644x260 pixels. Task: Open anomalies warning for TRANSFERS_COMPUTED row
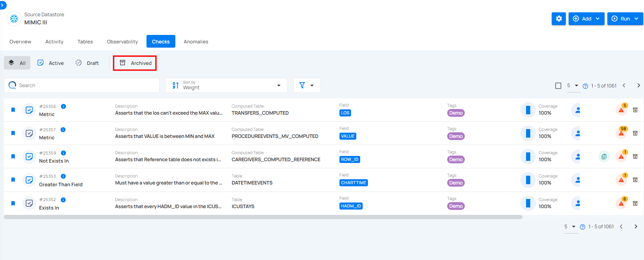click(621, 110)
